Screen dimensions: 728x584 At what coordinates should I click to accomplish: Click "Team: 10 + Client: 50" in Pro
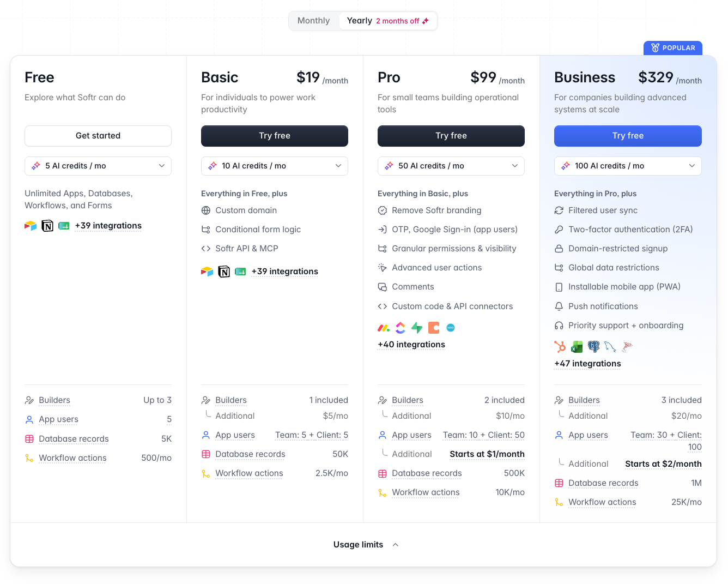tap(484, 435)
